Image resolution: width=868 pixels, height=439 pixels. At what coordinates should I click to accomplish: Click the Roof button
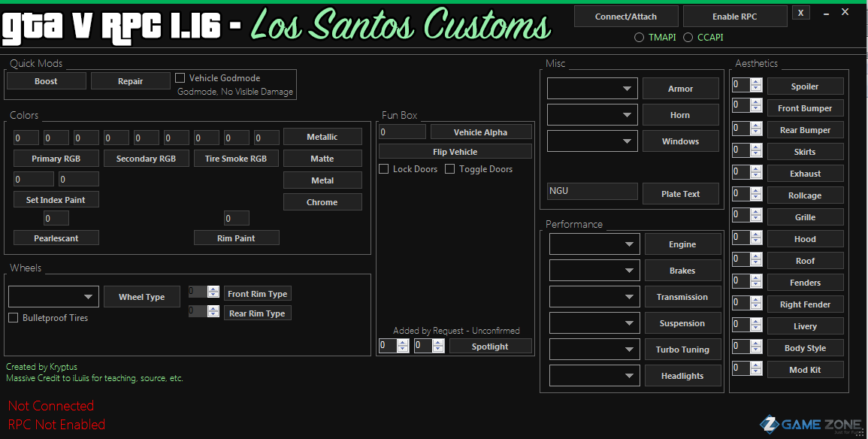point(805,261)
